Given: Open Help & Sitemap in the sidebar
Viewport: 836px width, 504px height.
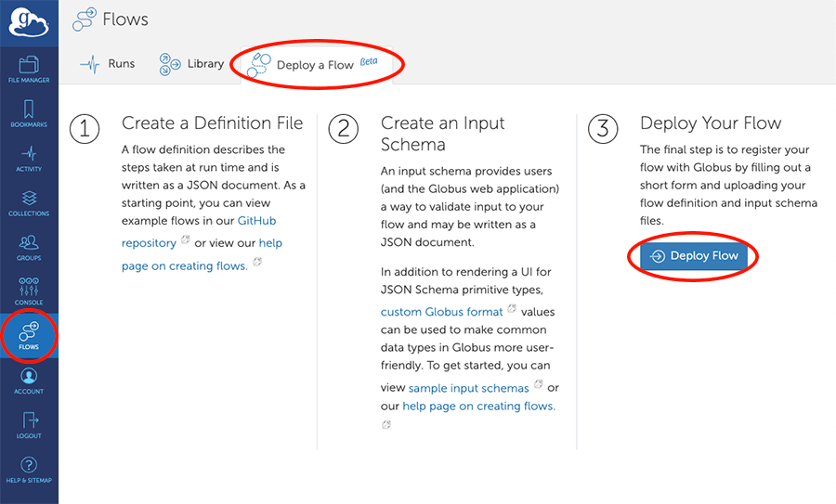Looking at the screenshot, I should 29,470.
